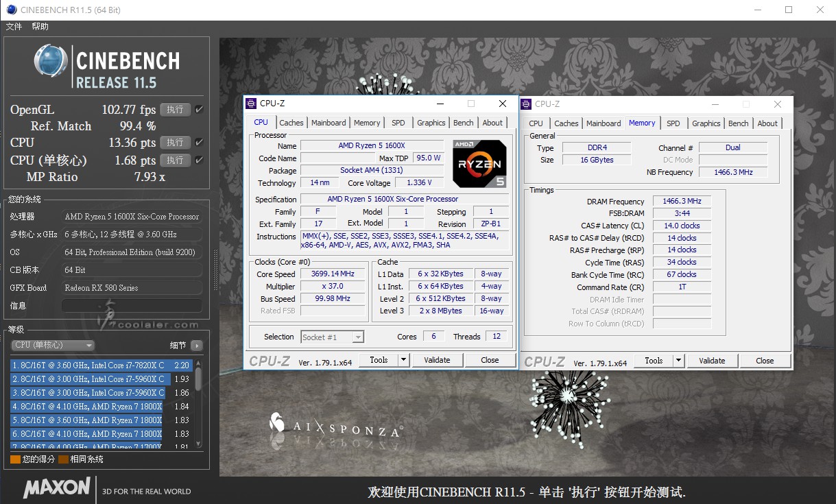Image resolution: width=836 pixels, height=504 pixels.
Task: Select ranking row 6 Ryzen 7 1800X at 4.10 GHz
Action: (x=101, y=434)
